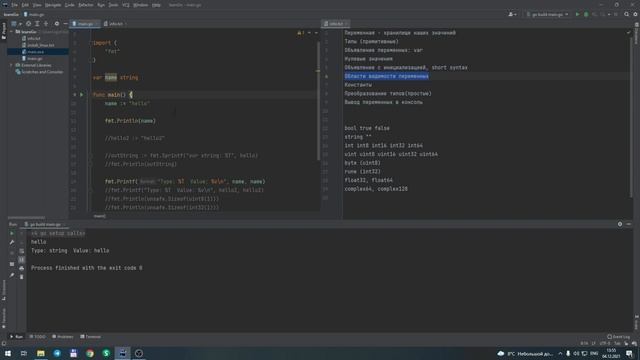Image resolution: width=640 pixels, height=360 pixels.
Task: Click run gutter arrow beside func main
Action: [82, 95]
